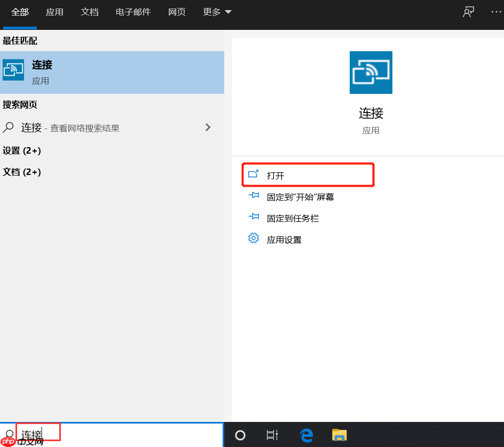Switch to the 网页 filter tab
This screenshot has width=504, height=447.
[x=177, y=11]
